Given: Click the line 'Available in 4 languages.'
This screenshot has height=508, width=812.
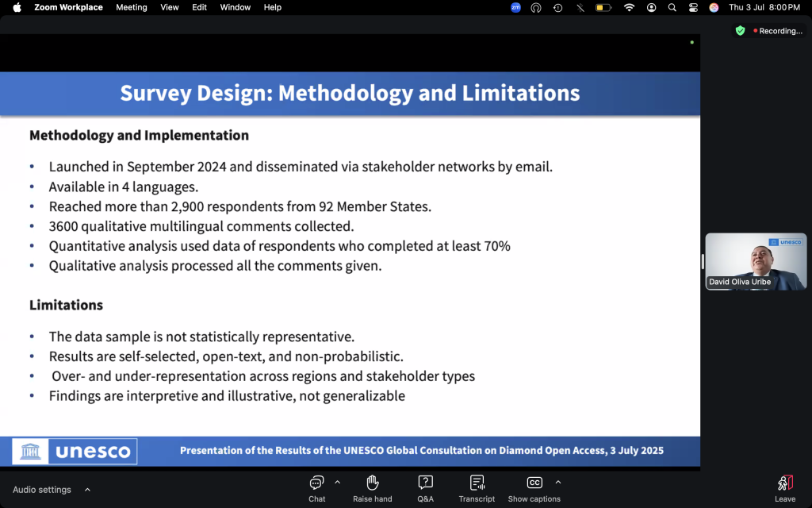Looking at the screenshot, I should pyautogui.click(x=123, y=187).
